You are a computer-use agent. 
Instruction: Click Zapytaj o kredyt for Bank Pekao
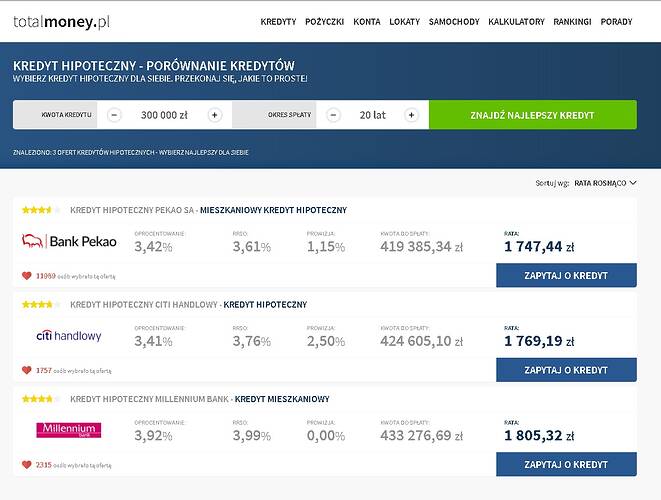(566, 275)
